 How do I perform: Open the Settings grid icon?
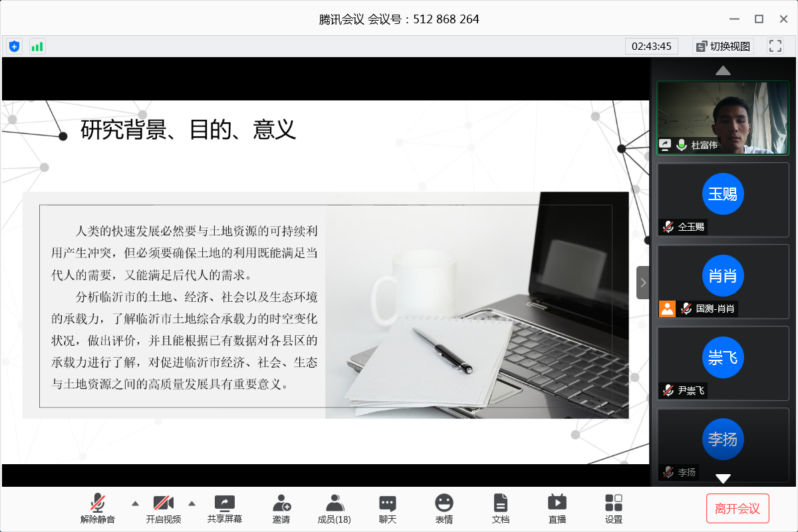[614, 509]
